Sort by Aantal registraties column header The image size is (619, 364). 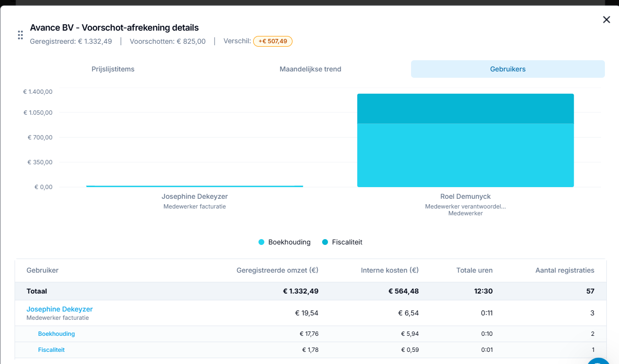tap(565, 270)
